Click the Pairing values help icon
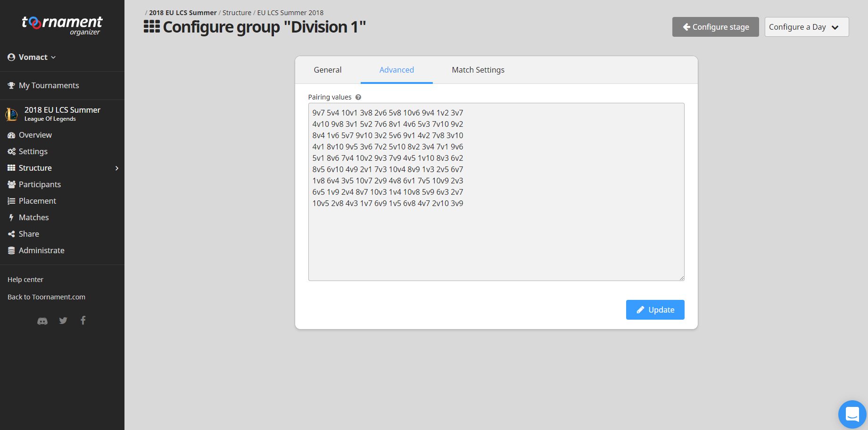 pos(358,97)
